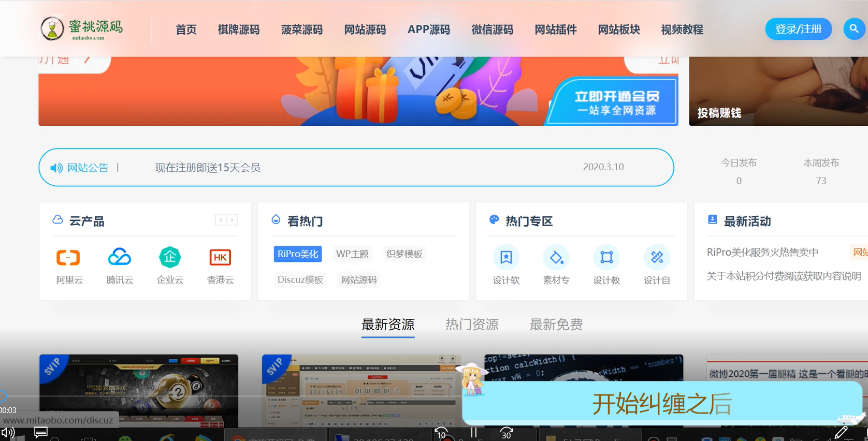
Task: Open the 香港云 HK icon
Action: pos(220,257)
